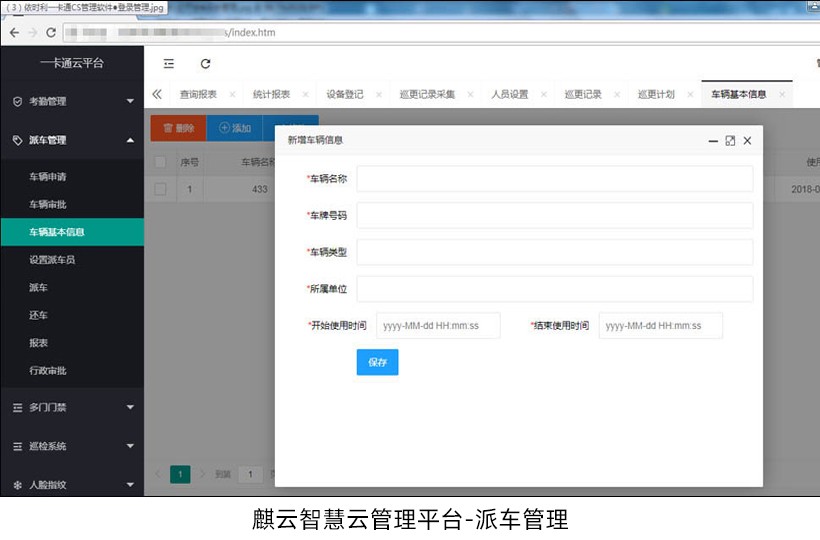The width and height of the screenshot is (820, 540).
Task: Switch to the 设备登记 tab
Action: [345, 95]
